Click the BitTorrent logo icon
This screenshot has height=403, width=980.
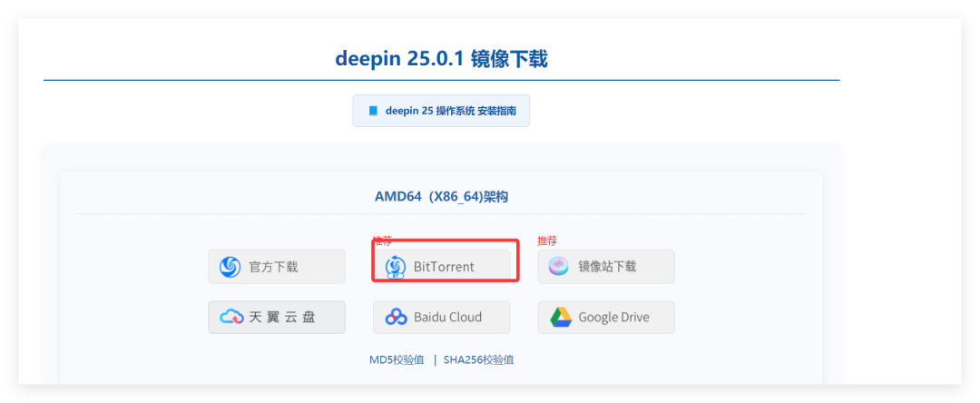click(x=396, y=267)
